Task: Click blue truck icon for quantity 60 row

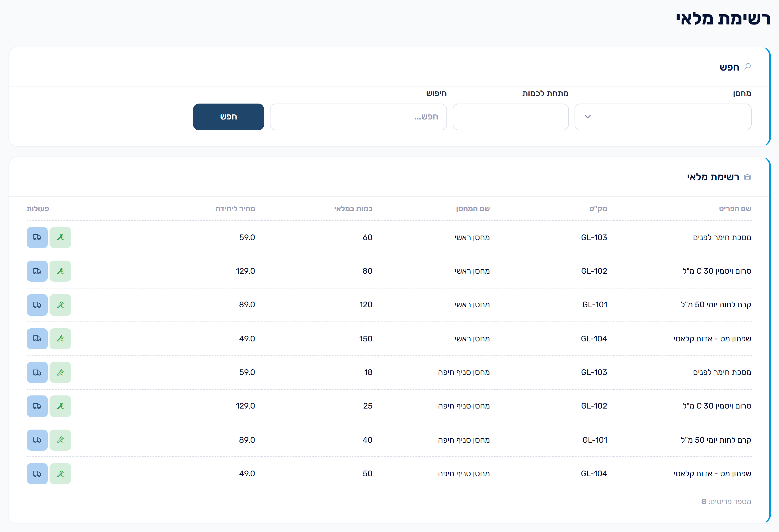Action: 37,238
